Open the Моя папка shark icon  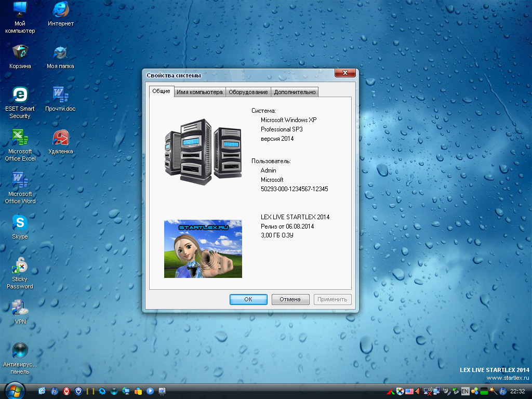[60, 57]
